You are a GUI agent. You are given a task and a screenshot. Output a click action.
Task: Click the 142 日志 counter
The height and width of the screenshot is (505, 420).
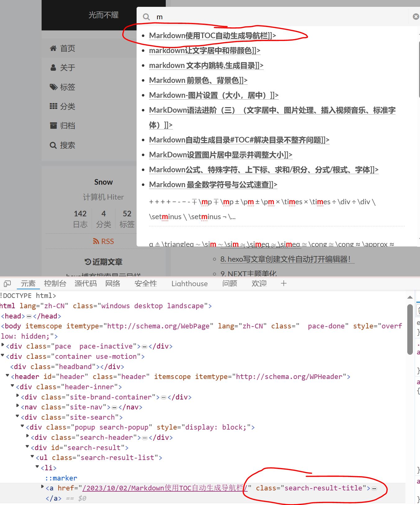coord(80,219)
